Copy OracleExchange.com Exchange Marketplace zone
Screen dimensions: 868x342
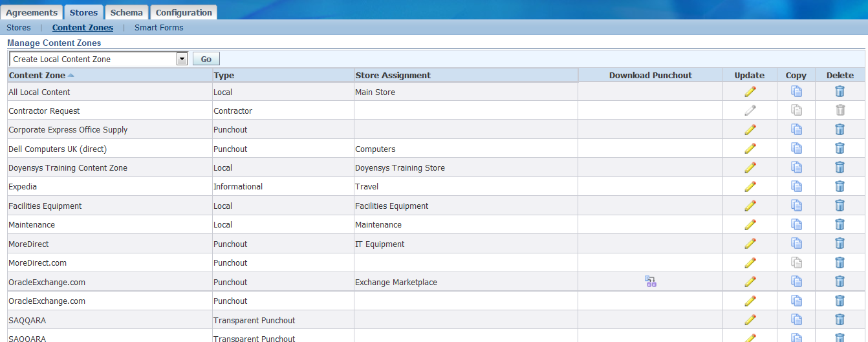point(796,282)
